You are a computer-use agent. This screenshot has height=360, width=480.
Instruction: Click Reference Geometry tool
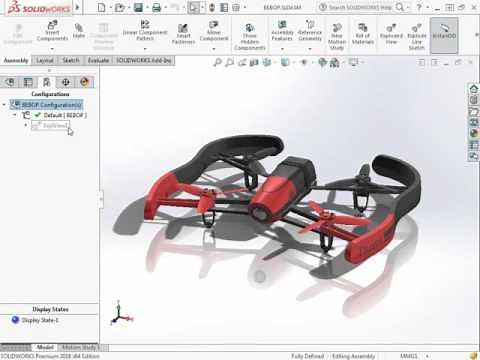(x=310, y=31)
